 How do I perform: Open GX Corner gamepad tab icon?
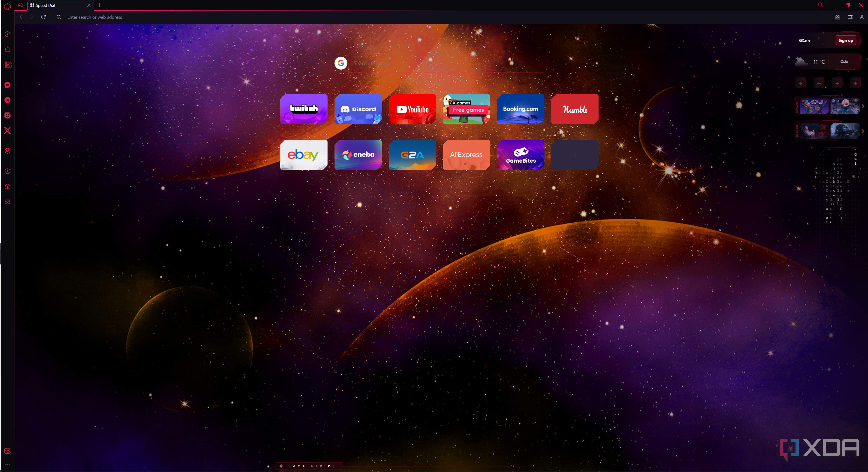click(21, 5)
